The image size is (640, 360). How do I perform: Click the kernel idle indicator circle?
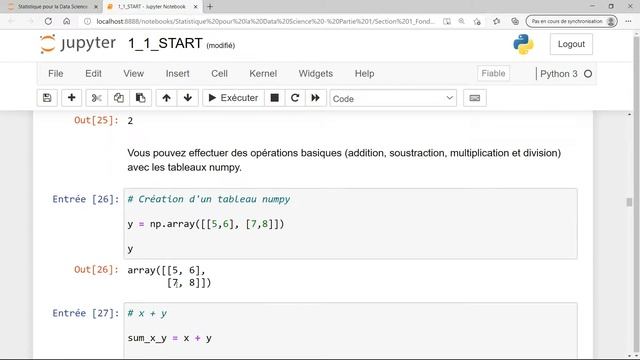tap(588, 74)
